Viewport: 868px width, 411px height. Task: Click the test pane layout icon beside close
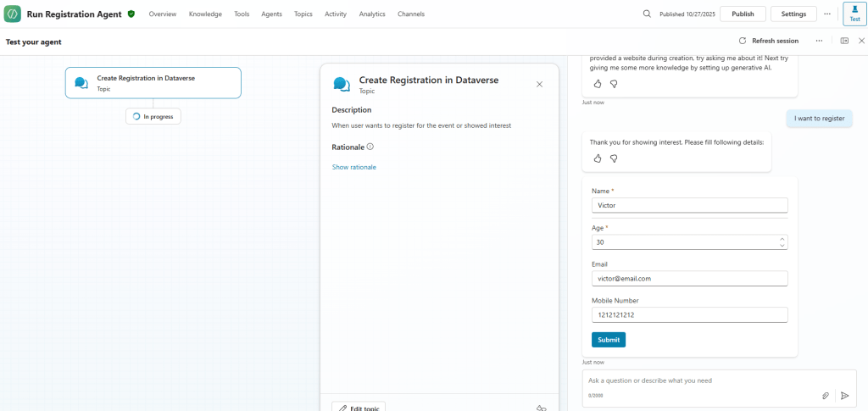844,41
